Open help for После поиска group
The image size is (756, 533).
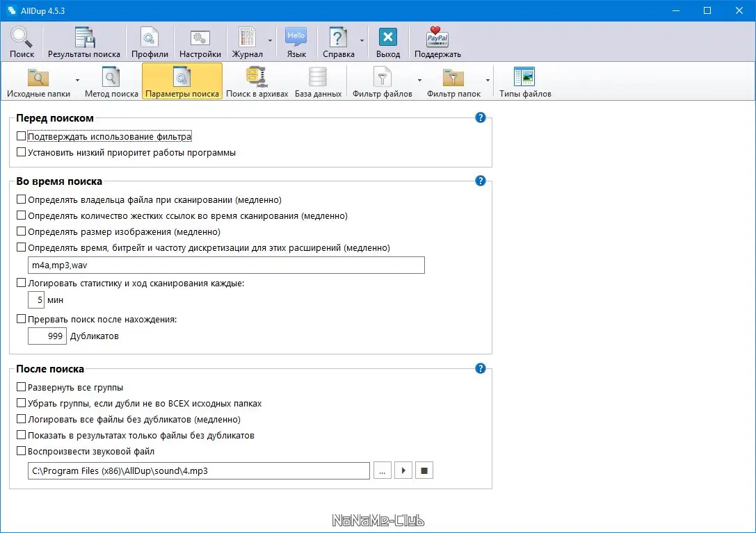tap(480, 369)
